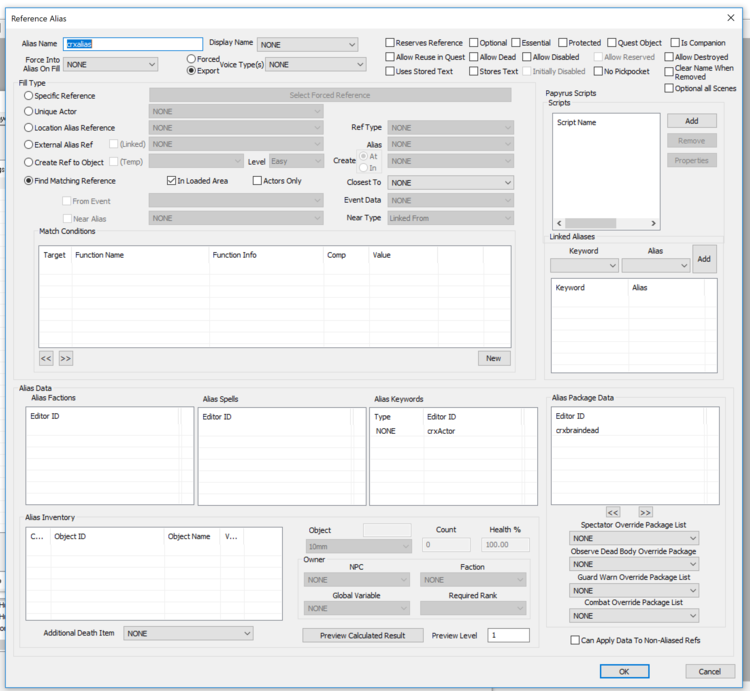
Task: Check the Allow Dead option
Action: [474, 57]
